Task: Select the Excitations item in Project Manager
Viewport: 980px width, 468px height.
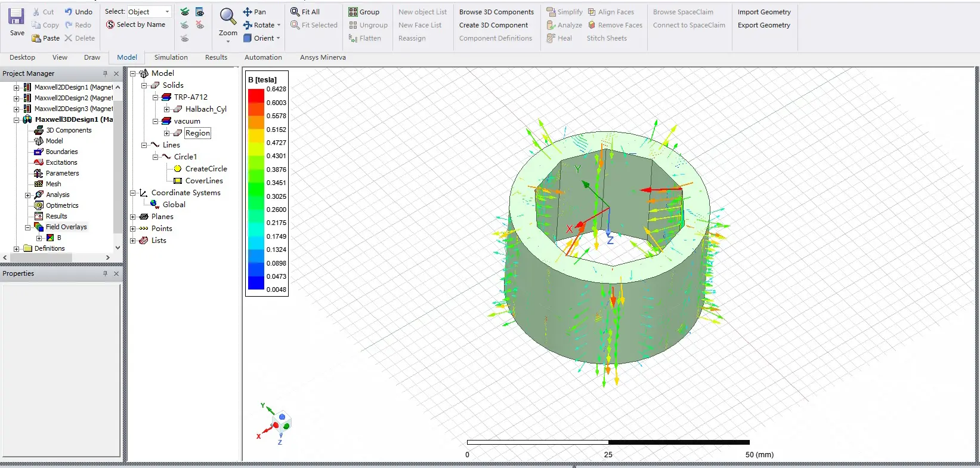Action: click(x=61, y=162)
